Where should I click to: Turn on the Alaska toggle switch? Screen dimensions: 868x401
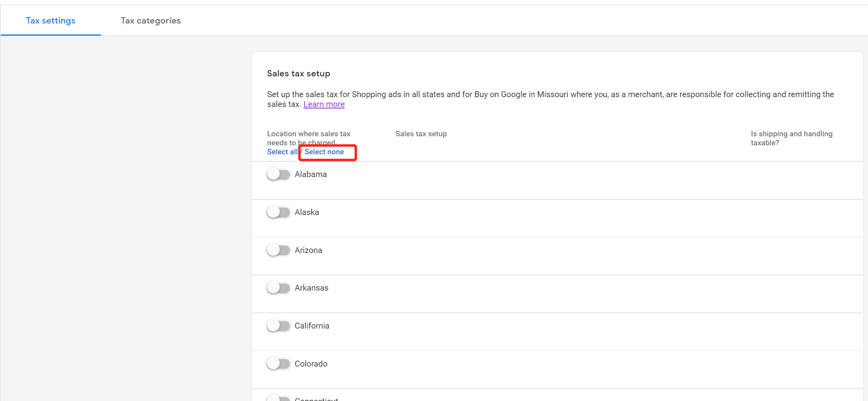[278, 212]
